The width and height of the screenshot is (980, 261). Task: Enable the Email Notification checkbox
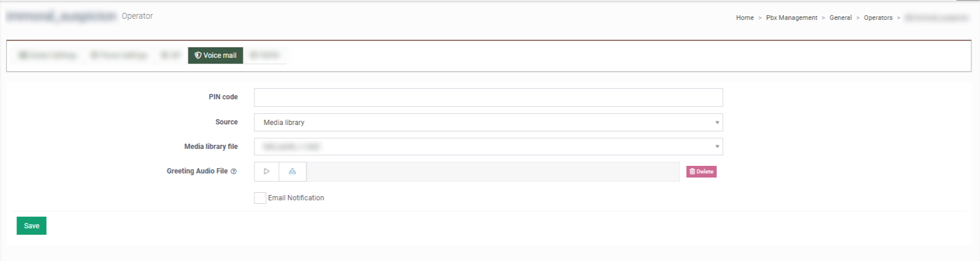(260, 198)
